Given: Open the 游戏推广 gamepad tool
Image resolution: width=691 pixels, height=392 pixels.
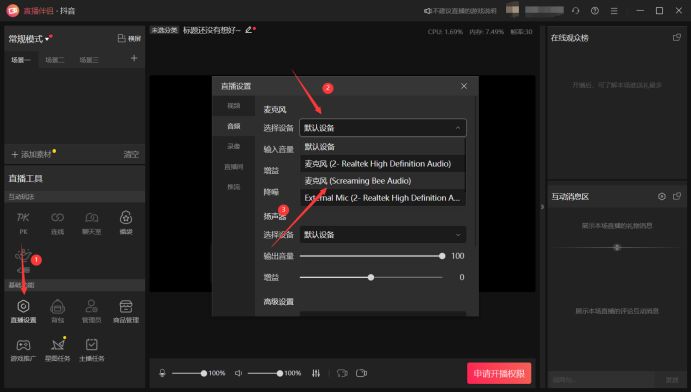Looking at the screenshot, I should tap(23, 350).
